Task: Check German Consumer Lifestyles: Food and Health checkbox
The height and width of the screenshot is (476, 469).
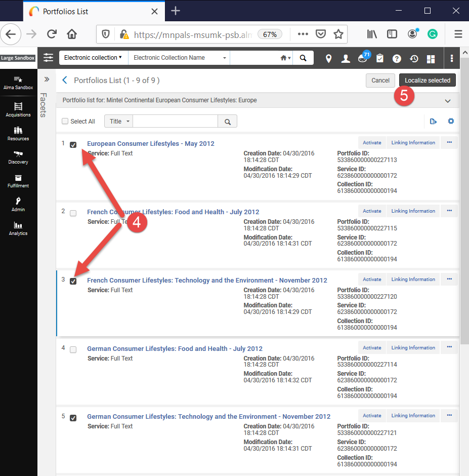Action: click(73, 350)
